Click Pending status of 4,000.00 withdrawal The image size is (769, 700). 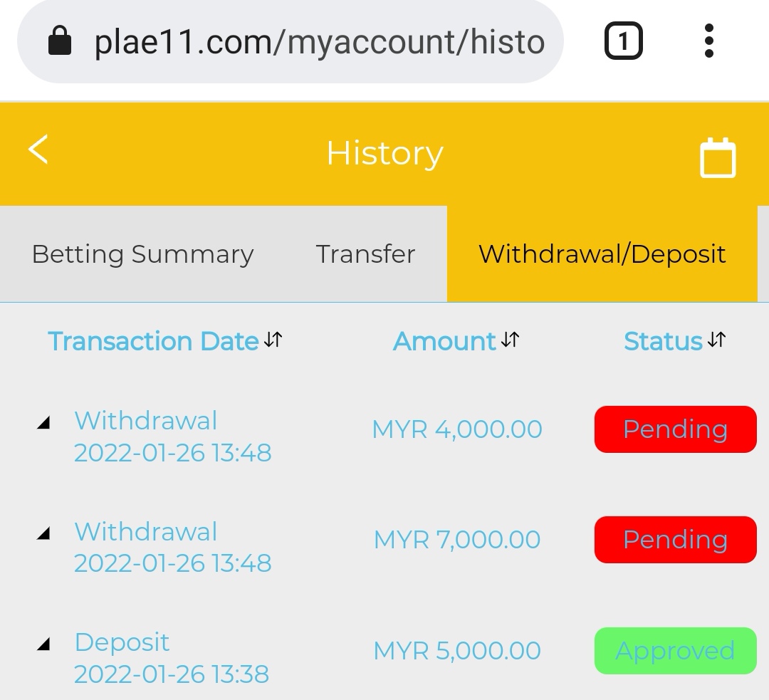[675, 429]
